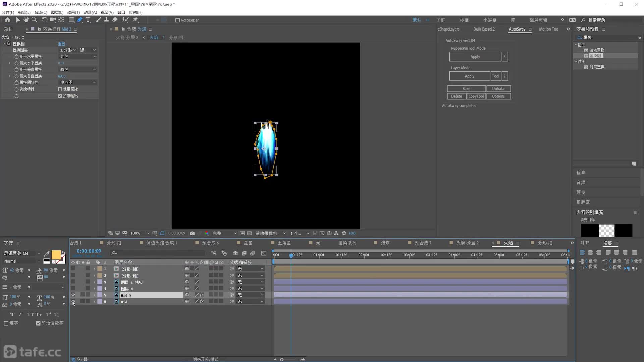Uncheck the 扩展输出 checkbox

60,96
